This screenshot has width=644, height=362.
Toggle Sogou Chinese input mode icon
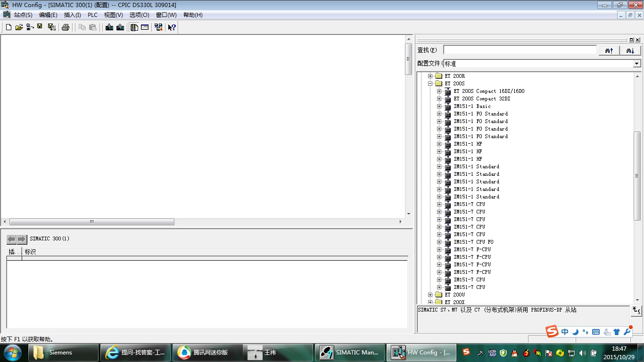point(565,332)
